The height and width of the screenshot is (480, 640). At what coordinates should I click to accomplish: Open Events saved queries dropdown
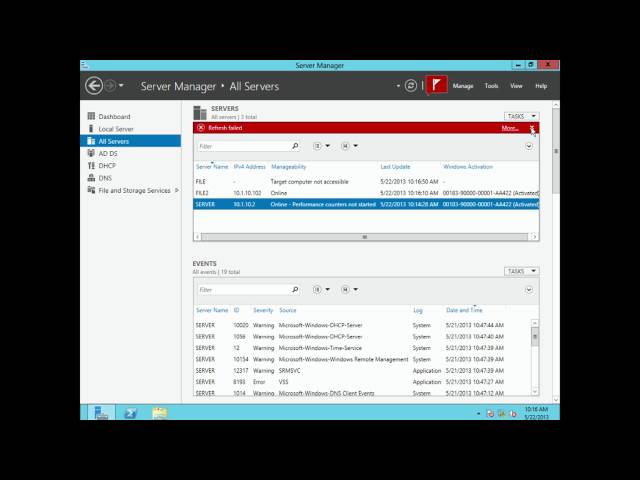[x=349, y=289]
